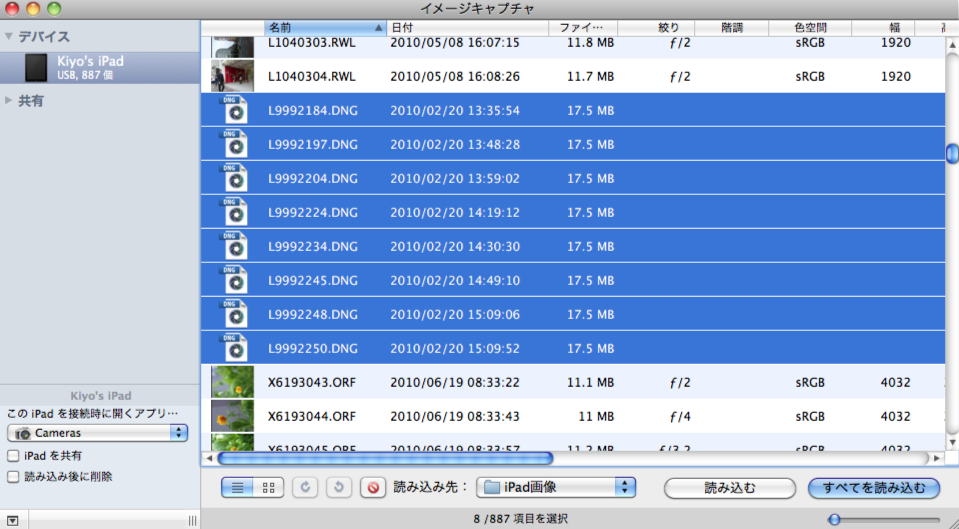
Task: Click the red delete icon in toolbar
Action: (372, 487)
